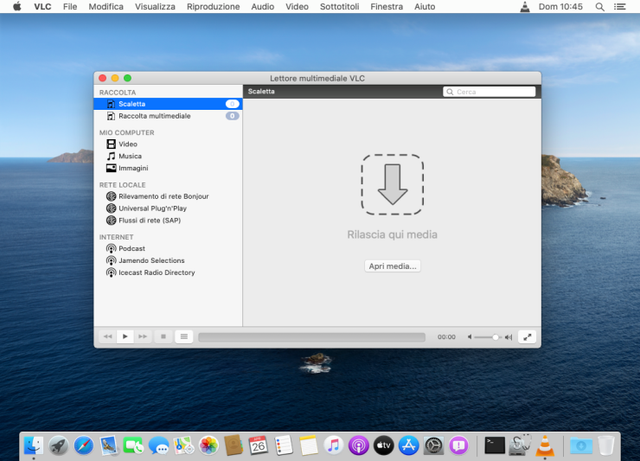Open the Apple menu

[x=17, y=7]
